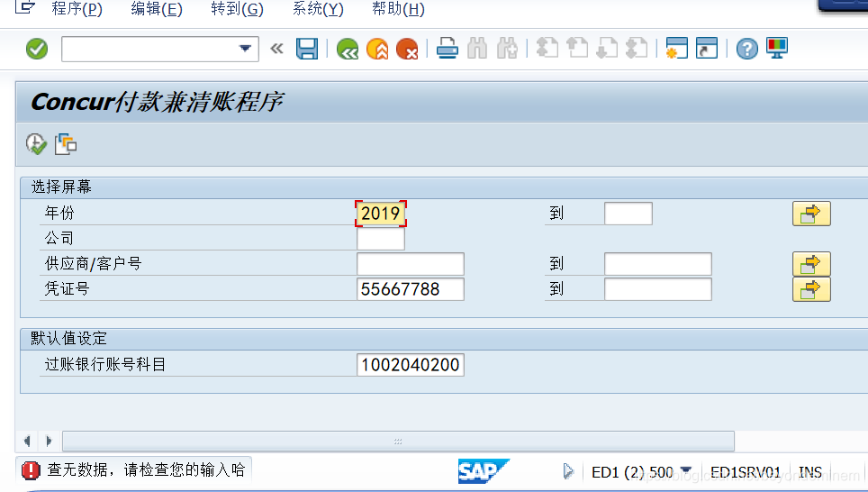Image resolution: width=868 pixels, height=492 pixels.
Task: Click the 供应商/客户号 upper limit 到 field
Action: pyautogui.click(x=658, y=264)
